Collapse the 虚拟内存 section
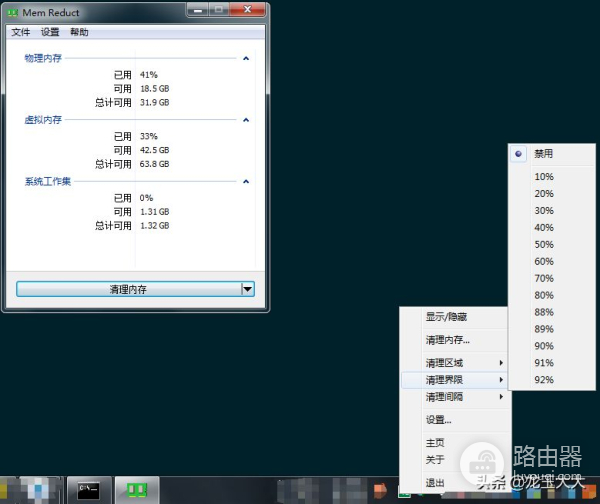Viewport: 600px width, 504px height. pyautogui.click(x=245, y=120)
